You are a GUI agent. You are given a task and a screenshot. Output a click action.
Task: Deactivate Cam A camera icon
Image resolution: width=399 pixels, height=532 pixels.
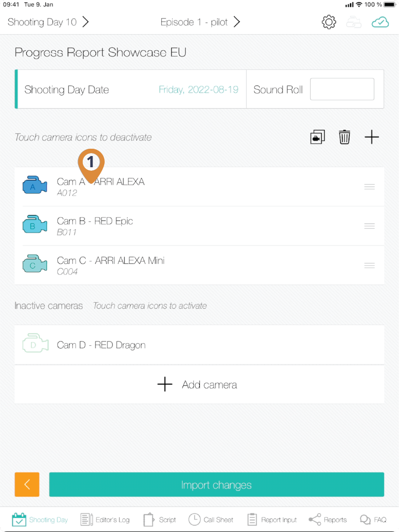pos(35,185)
